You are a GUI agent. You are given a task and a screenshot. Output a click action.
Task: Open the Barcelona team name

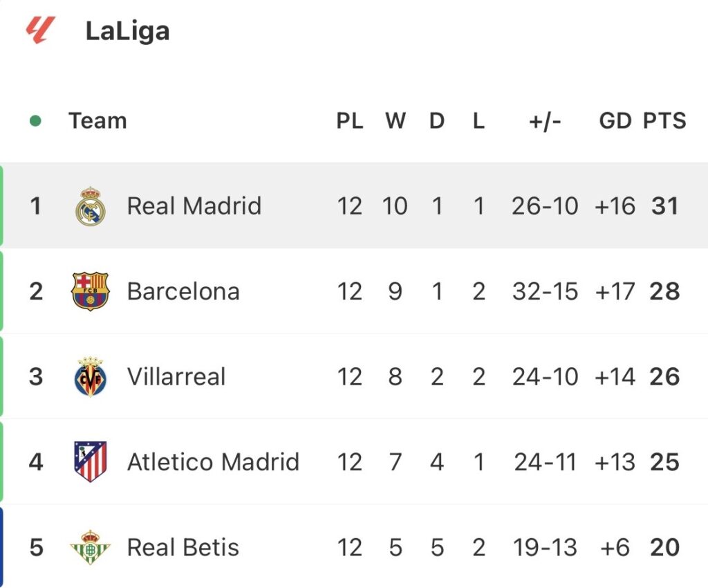183,291
